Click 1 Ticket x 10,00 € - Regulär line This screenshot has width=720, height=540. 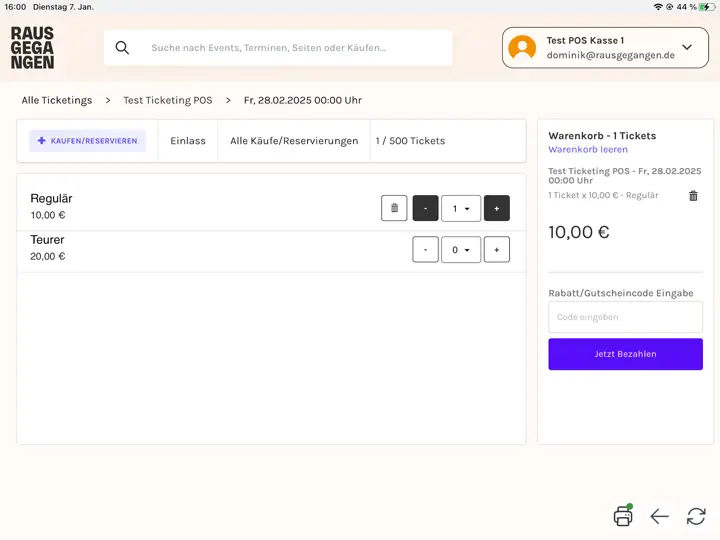(603, 195)
